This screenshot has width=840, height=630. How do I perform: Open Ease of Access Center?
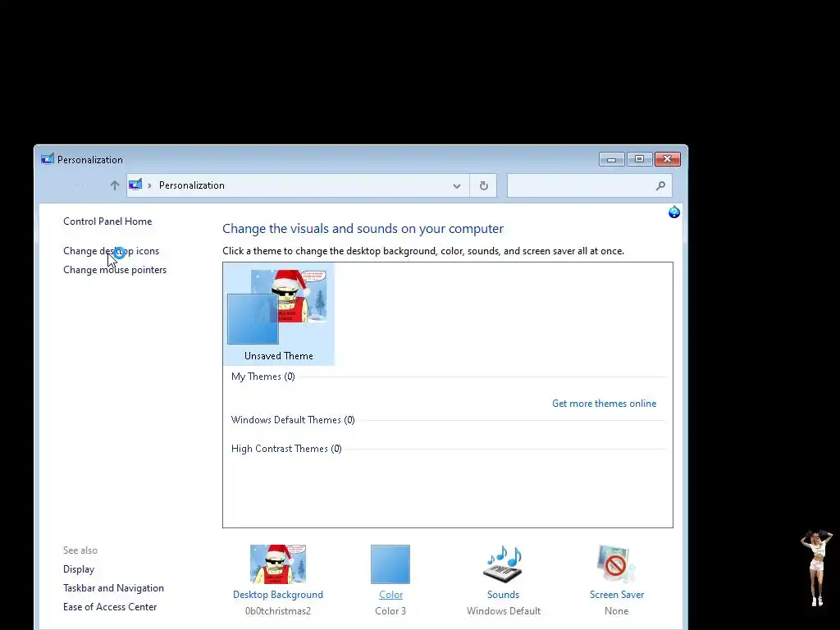coord(111,606)
